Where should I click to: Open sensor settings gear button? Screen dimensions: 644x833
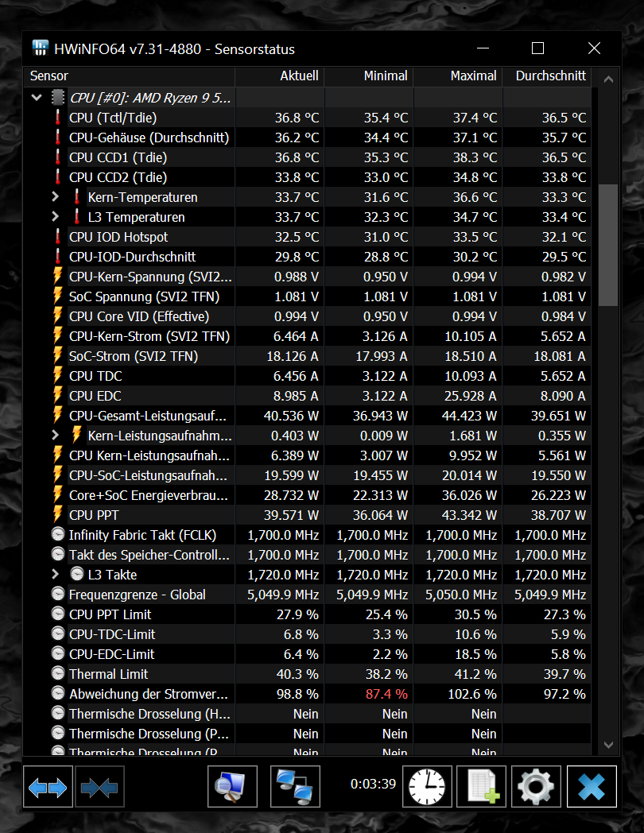click(536, 787)
